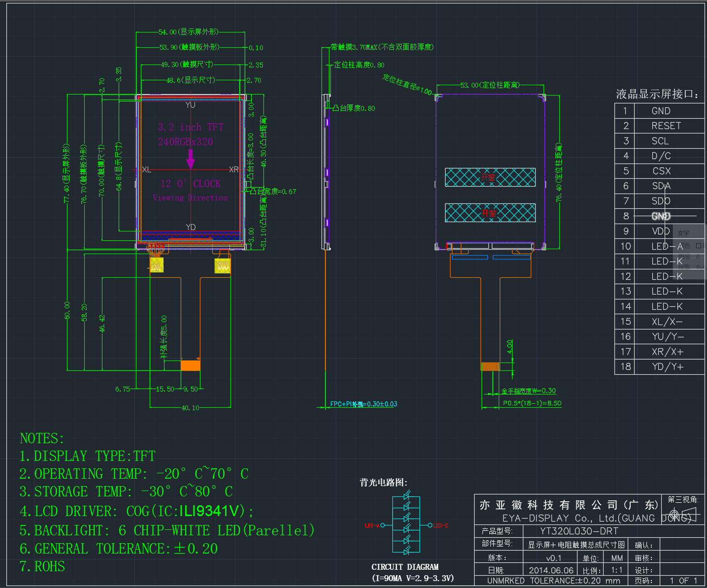The height and width of the screenshot is (588, 707).
Task: Click the ByLayer color box in the hover tooltip
Action: [698, 245]
